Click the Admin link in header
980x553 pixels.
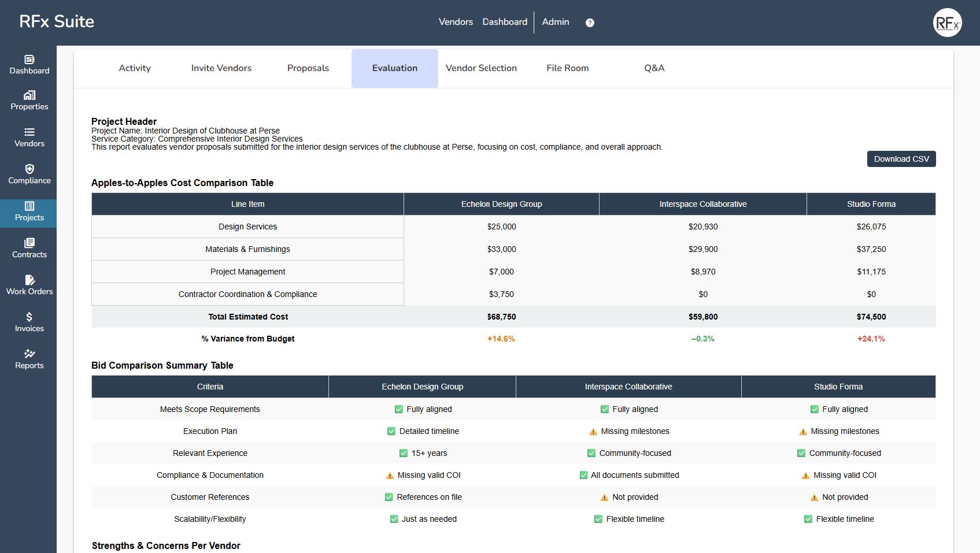coord(555,22)
